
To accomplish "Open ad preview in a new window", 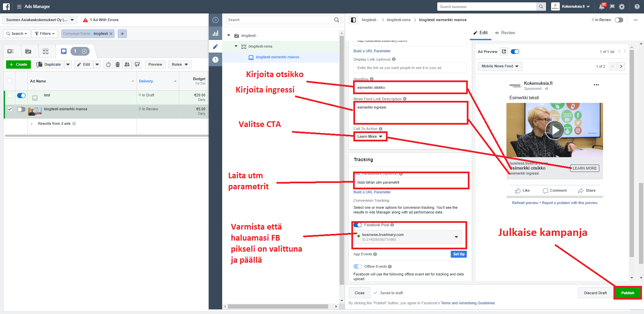I will tap(504, 52).
